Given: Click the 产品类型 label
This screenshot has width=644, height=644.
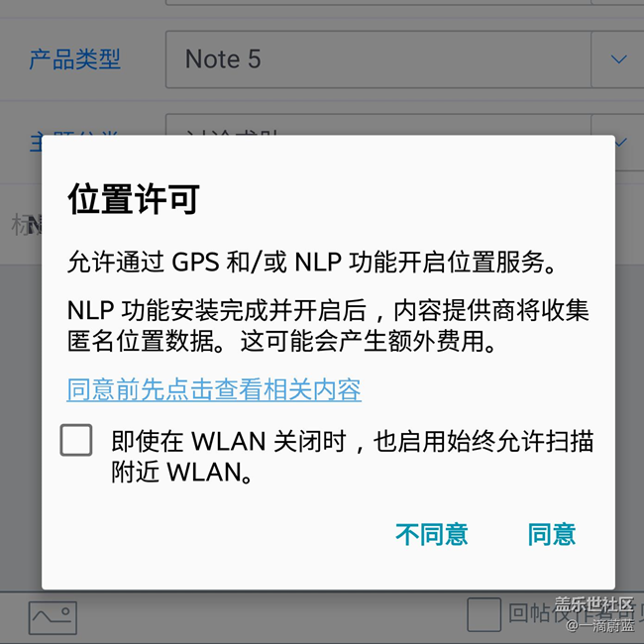Looking at the screenshot, I should click(74, 59).
